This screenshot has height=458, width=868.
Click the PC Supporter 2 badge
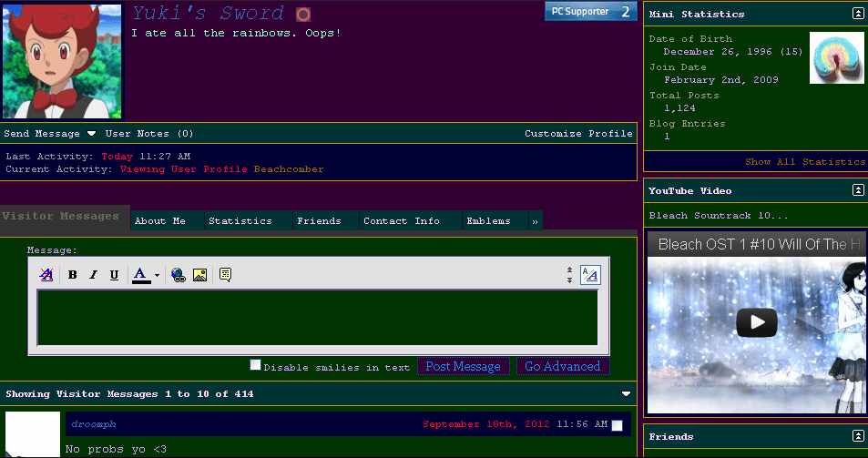click(590, 11)
